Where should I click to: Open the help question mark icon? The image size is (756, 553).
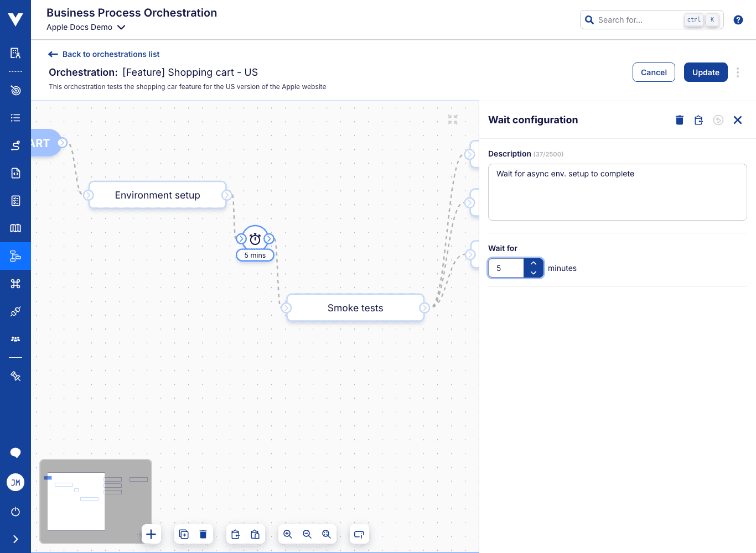click(x=738, y=19)
